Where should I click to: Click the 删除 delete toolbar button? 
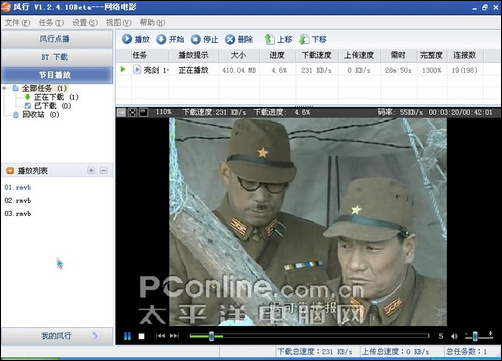(x=239, y=39)
